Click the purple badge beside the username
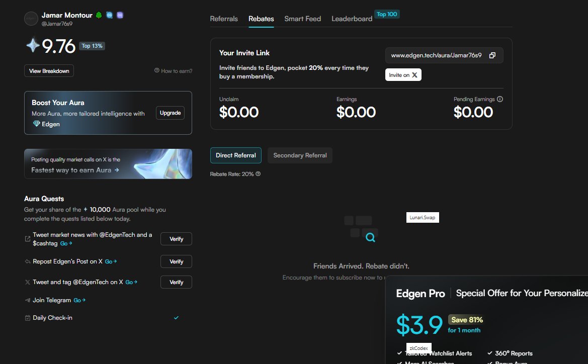588x364 pixels. [x=120, y=15]
